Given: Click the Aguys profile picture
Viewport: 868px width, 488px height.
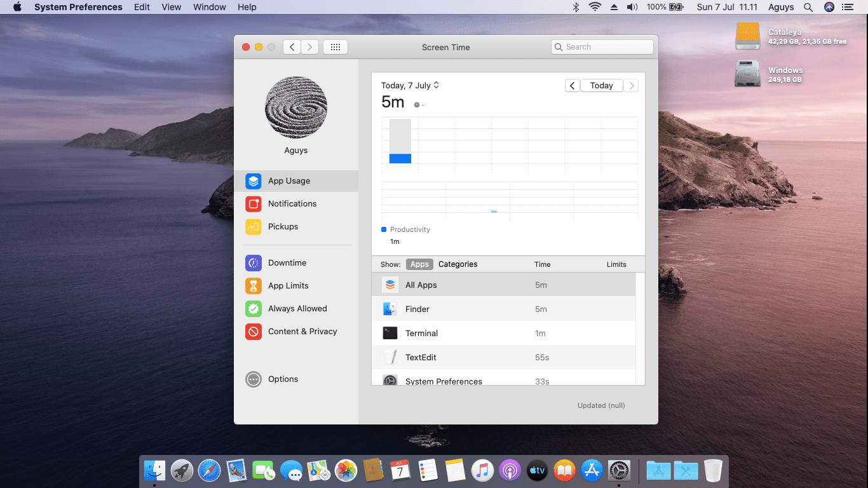Looking at the screenshot, I should (x=296, y=107).
